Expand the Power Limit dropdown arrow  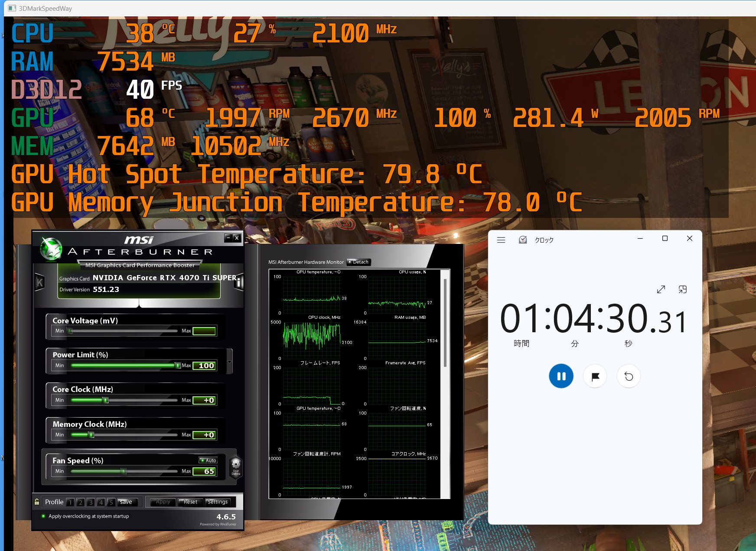tap(230, 362)
